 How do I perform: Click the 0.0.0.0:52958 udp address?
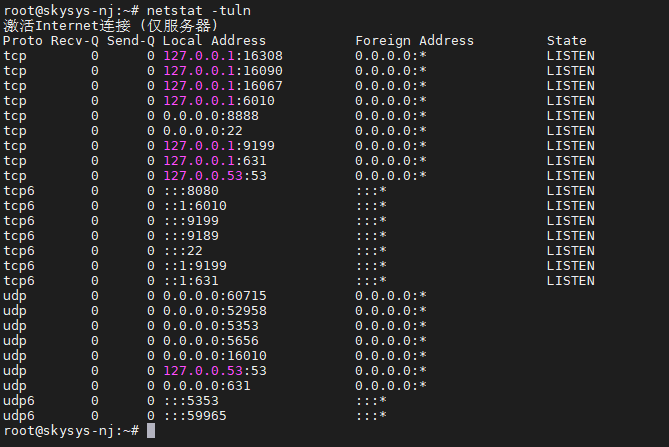pyautogui.click(x=215, y=311)
